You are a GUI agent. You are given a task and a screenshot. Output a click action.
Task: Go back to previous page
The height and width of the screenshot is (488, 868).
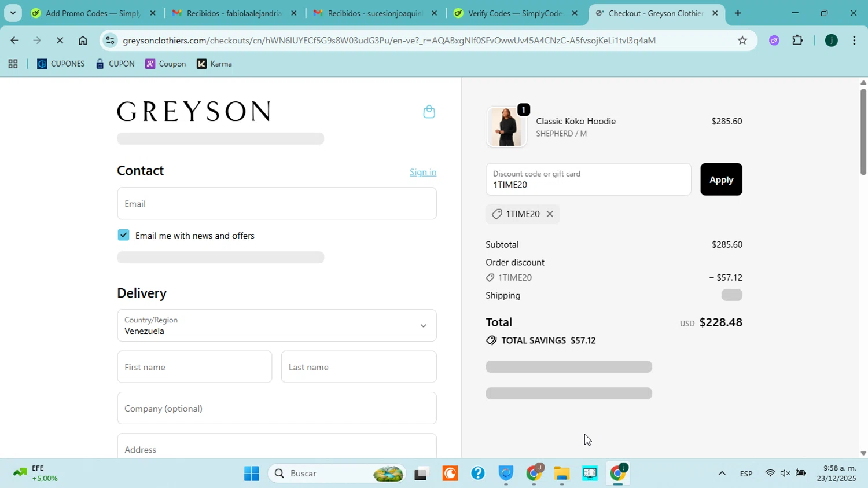coord(14,41)
